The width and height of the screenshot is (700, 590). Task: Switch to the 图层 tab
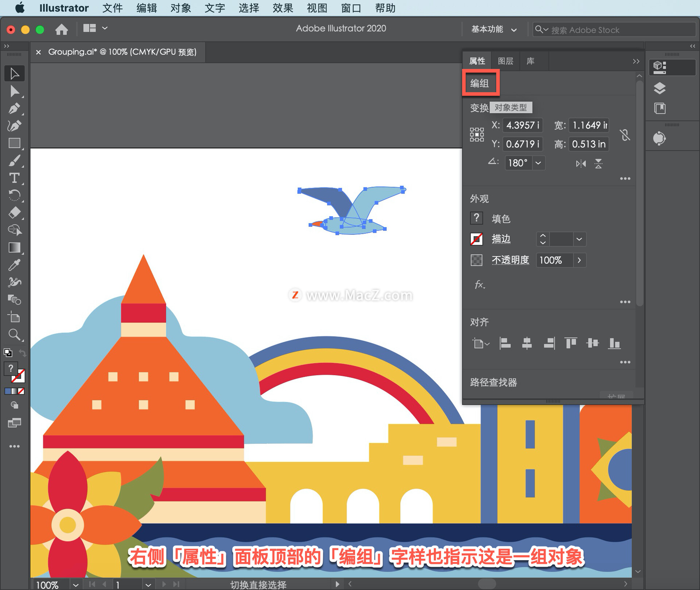click(505, 61)
